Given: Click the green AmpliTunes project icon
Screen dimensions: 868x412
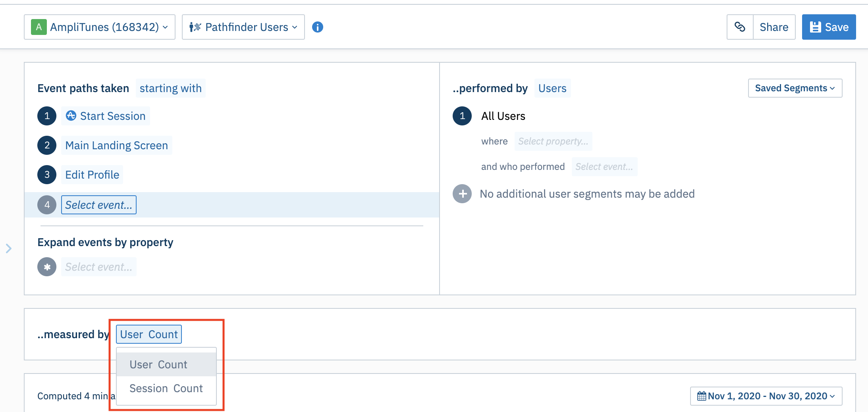Looking at the screenshot, I should pos(39,27).
